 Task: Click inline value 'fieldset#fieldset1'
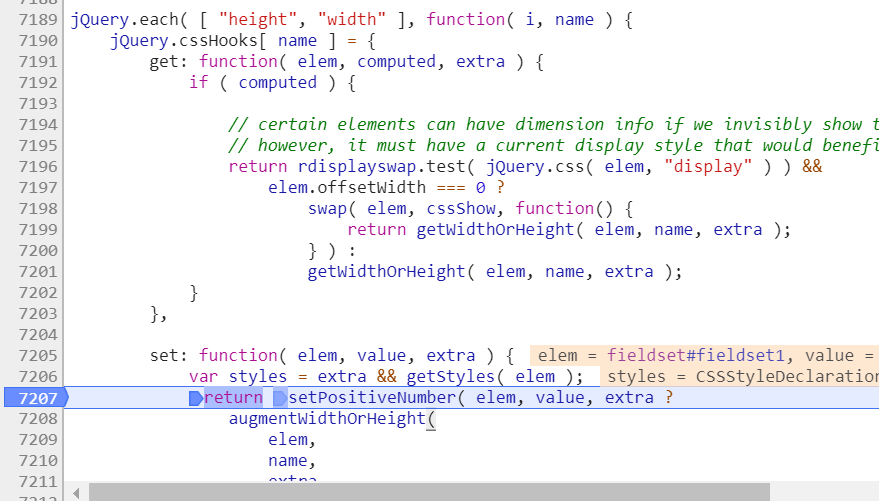click(x=695, y=356)
